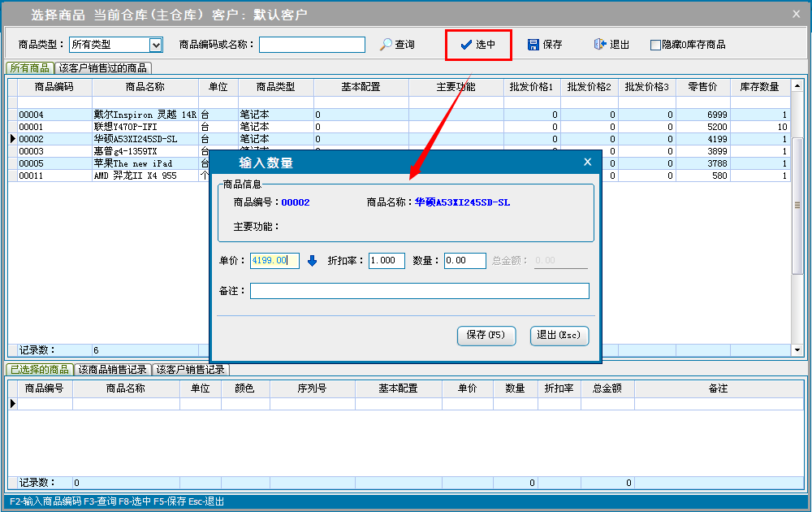The image size is (812, 512).
Task: Click the 折扣率 discount rate field
Action: (387, 261)
